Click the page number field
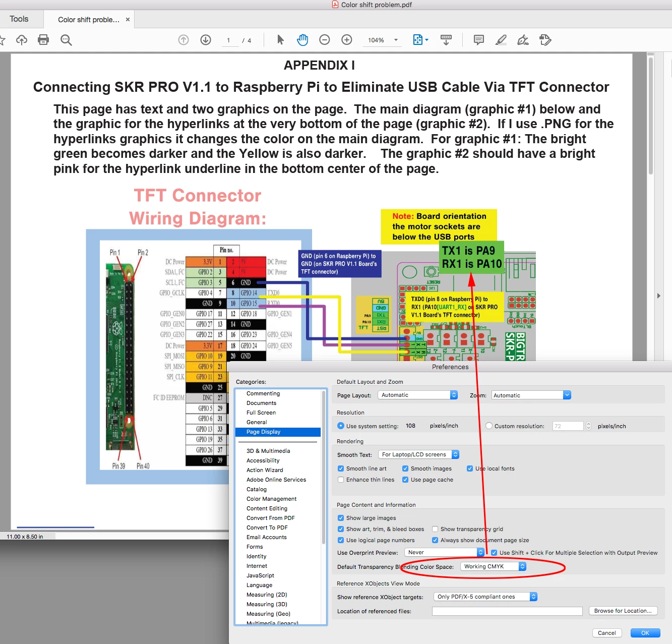 pos(229,40)
